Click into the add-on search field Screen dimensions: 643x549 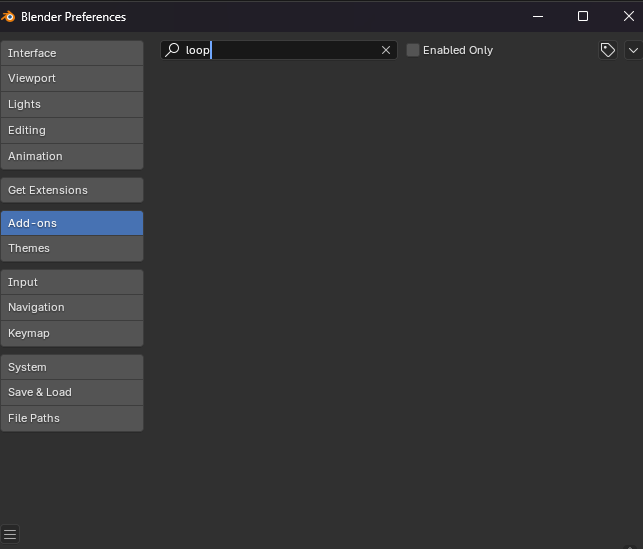(x=279, y=50)
